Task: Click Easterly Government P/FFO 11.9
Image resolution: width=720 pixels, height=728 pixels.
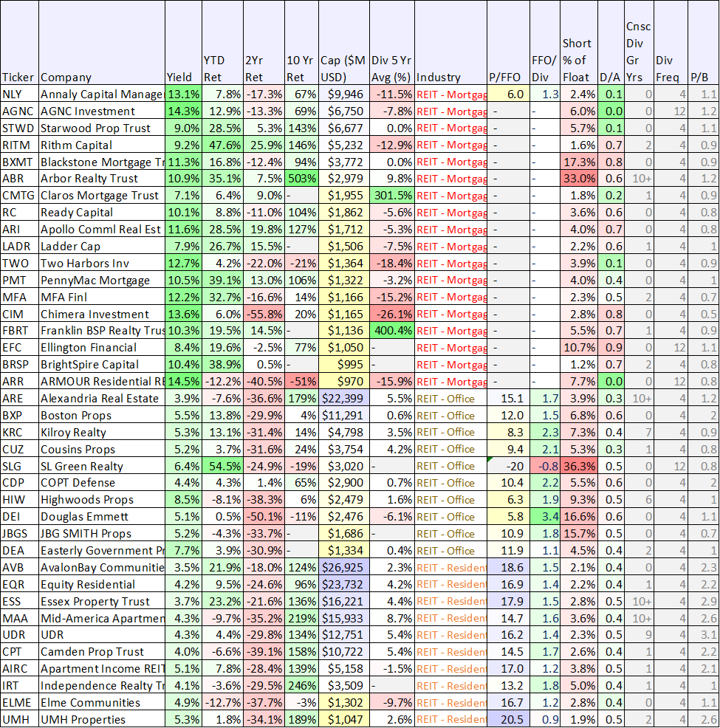Action: [508, 551]
